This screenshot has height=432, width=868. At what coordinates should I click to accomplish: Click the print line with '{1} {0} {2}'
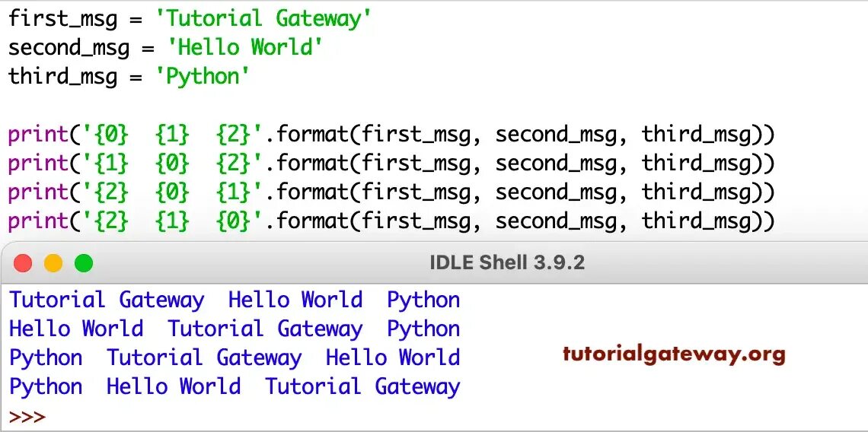391,164
